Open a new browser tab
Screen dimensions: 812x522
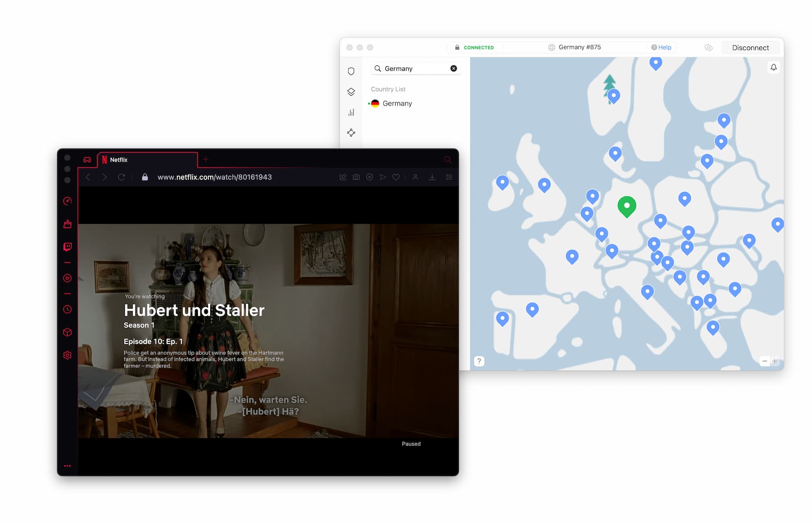[206, 159]
